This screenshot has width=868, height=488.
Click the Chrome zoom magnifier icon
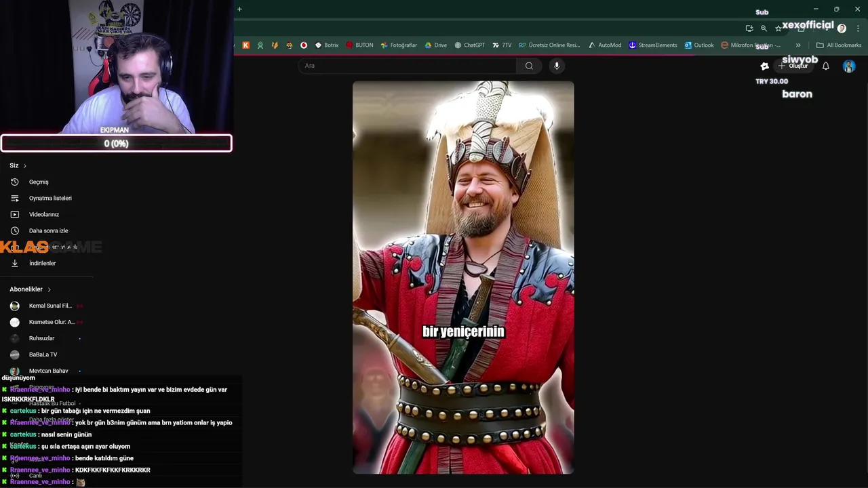click(x=764, y=28)
